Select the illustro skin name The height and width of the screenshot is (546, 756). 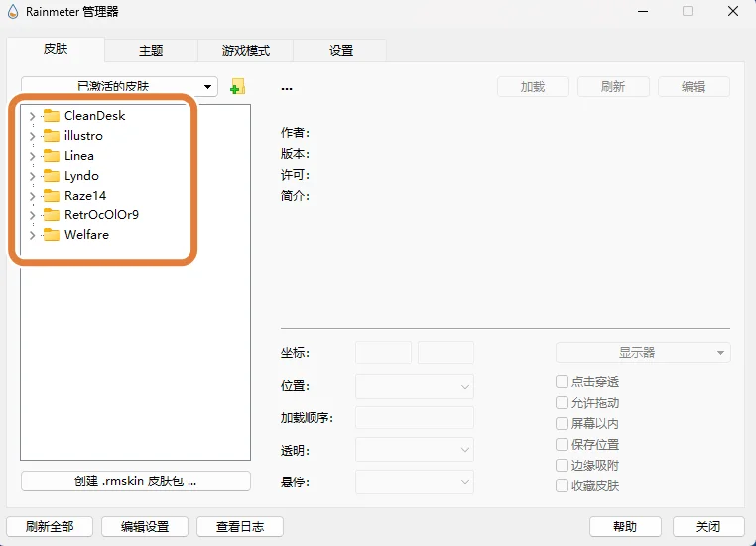83,136
